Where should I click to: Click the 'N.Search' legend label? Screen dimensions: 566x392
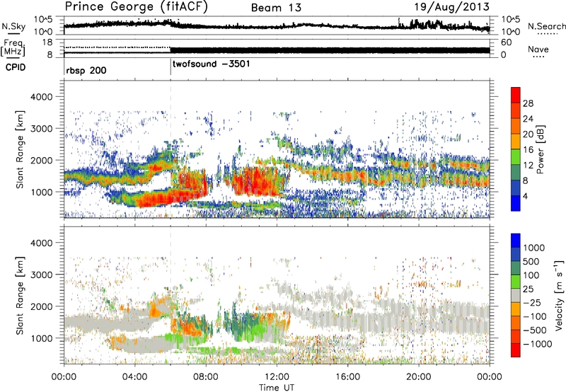[547, 26]
